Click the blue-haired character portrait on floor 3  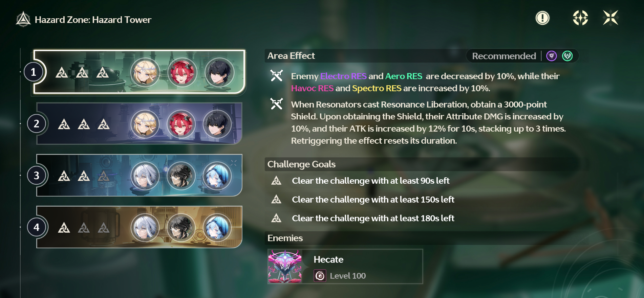[x=217, y=176]
